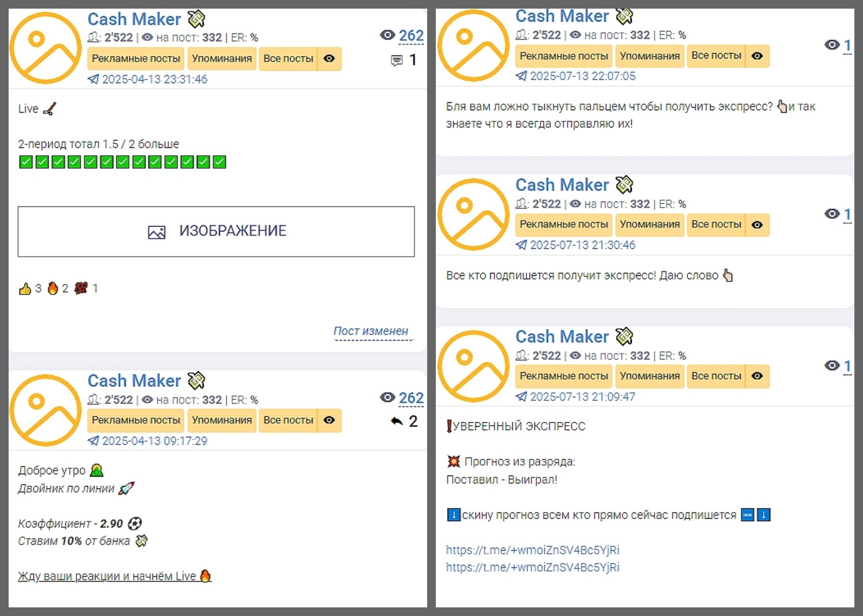Screen dimensions: 863x616
Task: Toggle the eye button beside Все посты on the 09:17:29 post
Action: tap(330, 420)
